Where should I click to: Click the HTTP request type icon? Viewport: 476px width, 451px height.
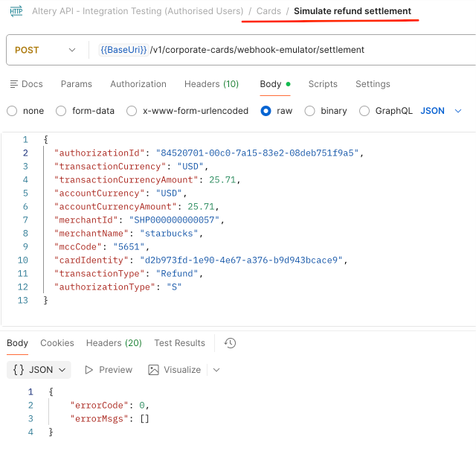[16, 11]
